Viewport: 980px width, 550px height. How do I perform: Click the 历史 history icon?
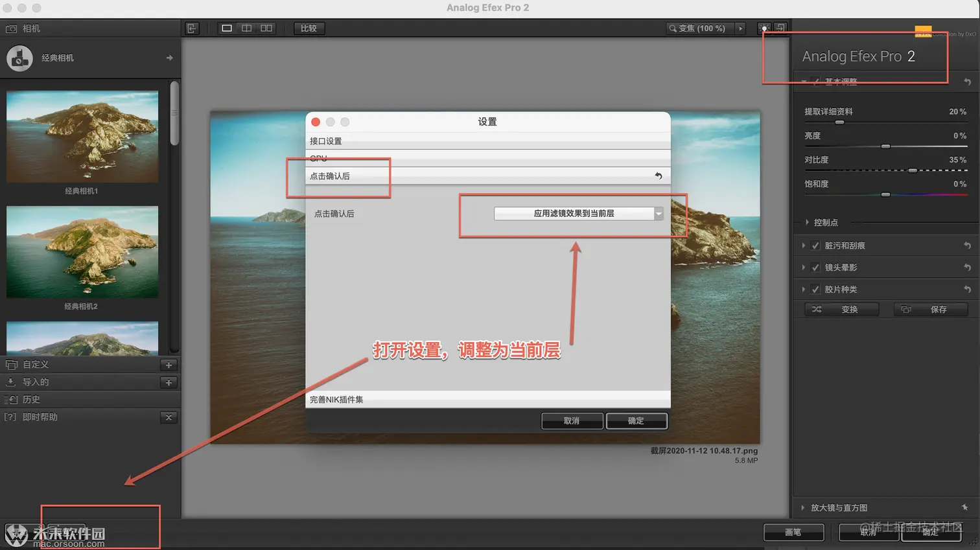point(11,400)
